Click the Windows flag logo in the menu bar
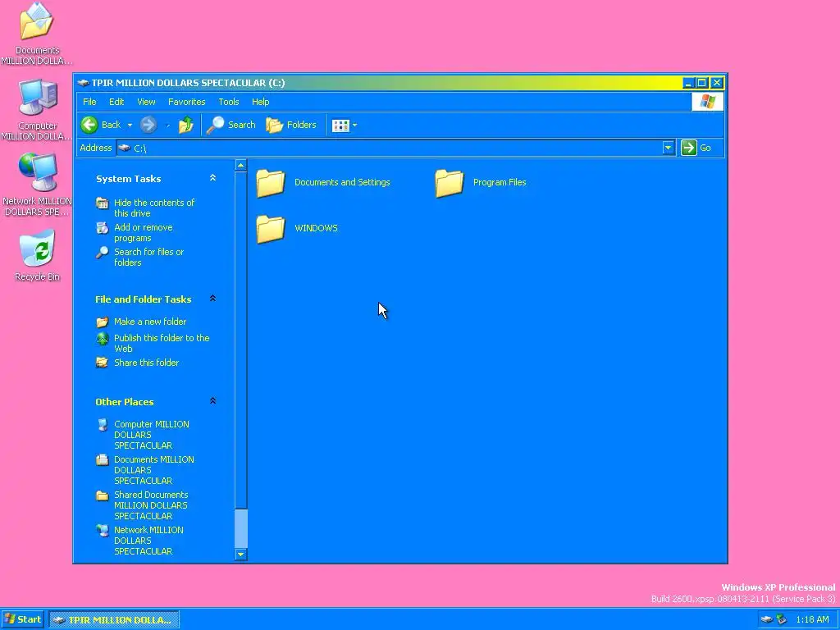Image resolution: width=840 pixels, height=630 pixels. point(707,102)
